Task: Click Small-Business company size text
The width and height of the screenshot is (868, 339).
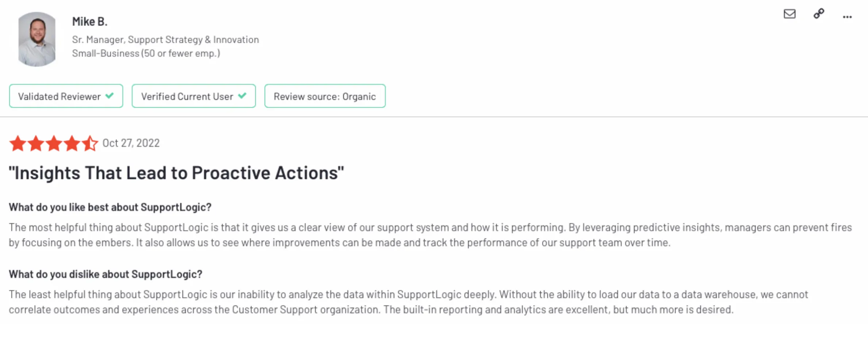Action: [146, 53]
